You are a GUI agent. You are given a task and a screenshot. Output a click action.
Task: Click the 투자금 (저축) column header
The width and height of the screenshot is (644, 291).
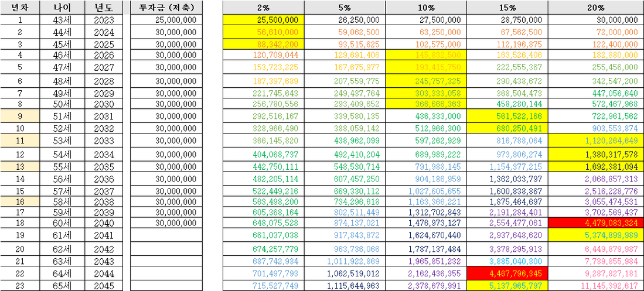[x=167, y=8]
